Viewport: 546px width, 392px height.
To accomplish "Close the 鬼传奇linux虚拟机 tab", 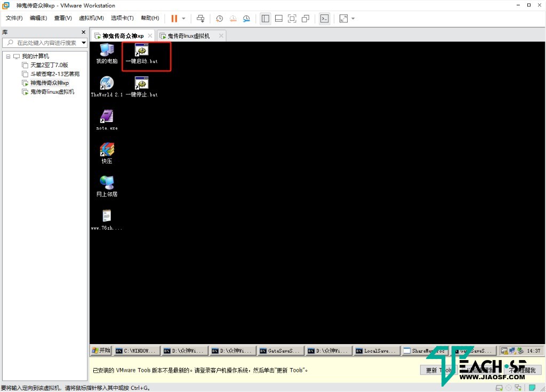I will [221, 36].
